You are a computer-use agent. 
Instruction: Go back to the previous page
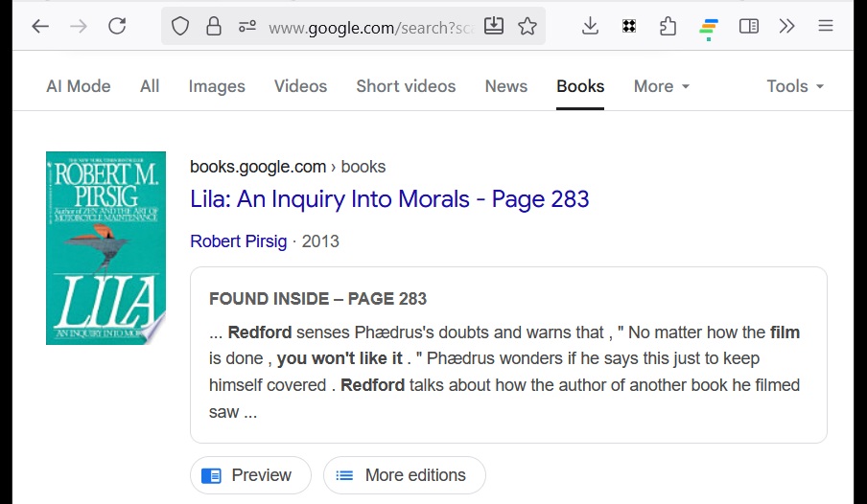coord(40,27)
